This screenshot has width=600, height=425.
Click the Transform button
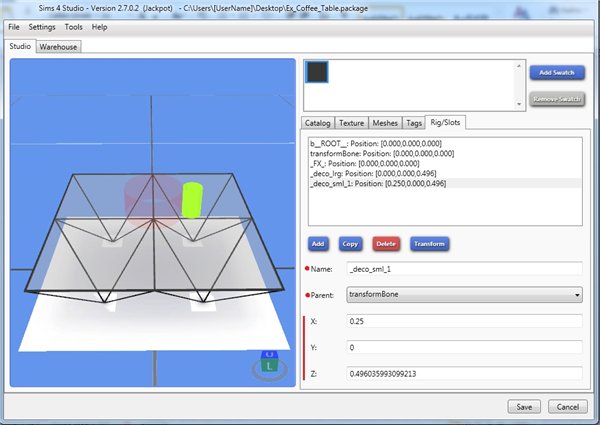coord(429,243)
